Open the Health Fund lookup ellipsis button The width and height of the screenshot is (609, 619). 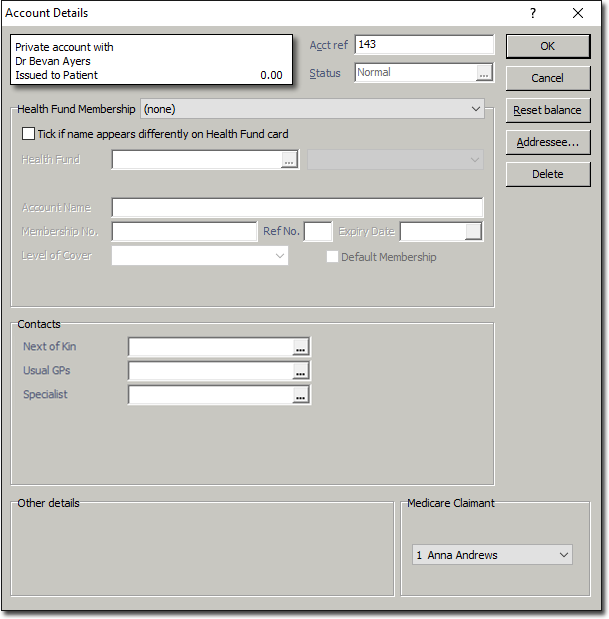tap(290, 160)
